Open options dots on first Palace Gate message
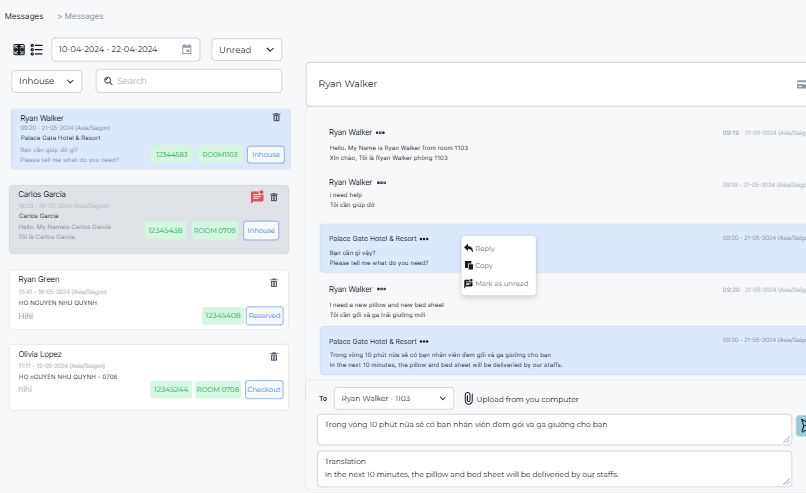 point(424,239)
